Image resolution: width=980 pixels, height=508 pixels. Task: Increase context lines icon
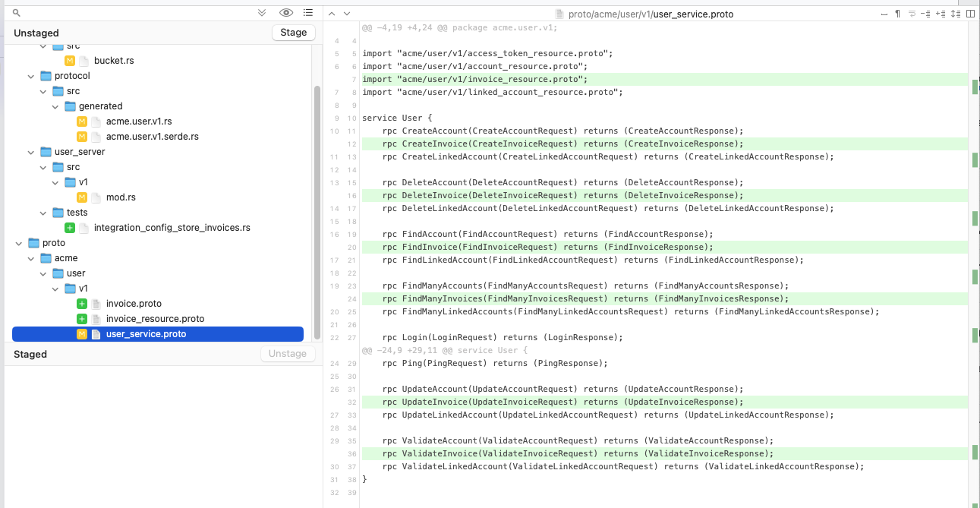coord(940,14)
